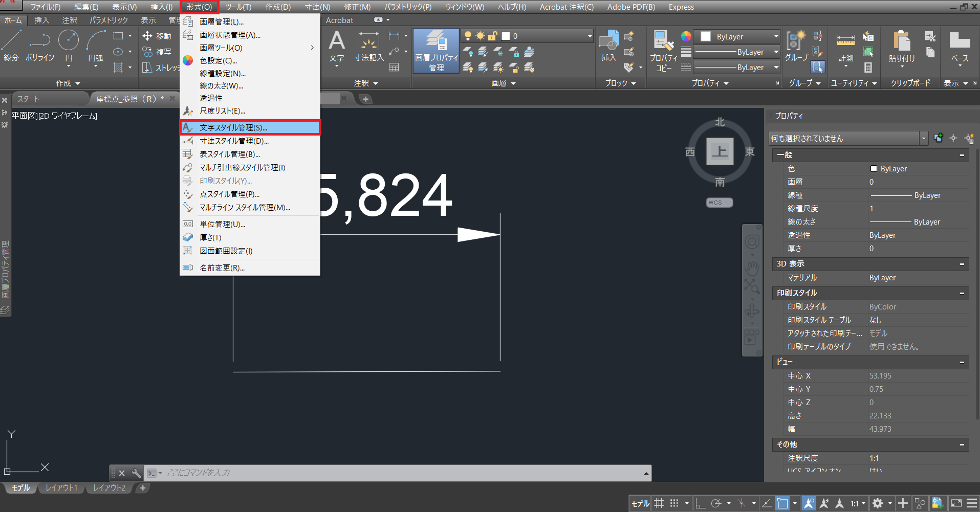Select the Arc (円弧) tool

coord(96,46)
